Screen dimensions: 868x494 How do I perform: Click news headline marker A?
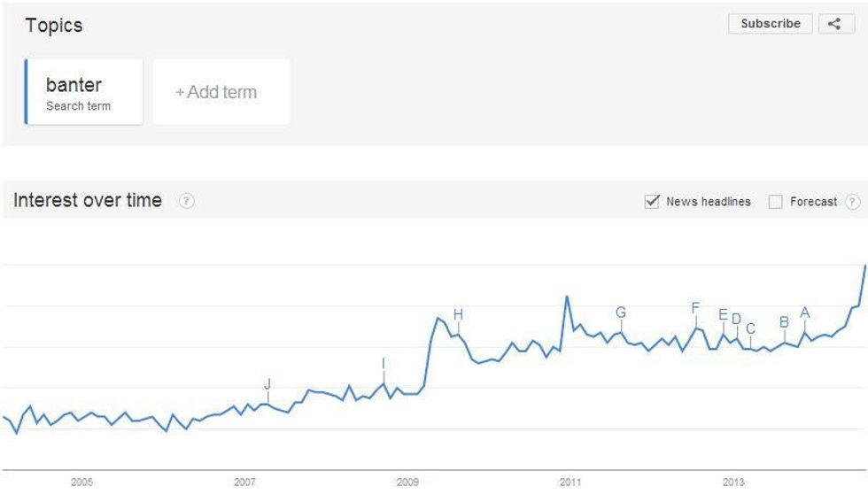click(805, 313)
